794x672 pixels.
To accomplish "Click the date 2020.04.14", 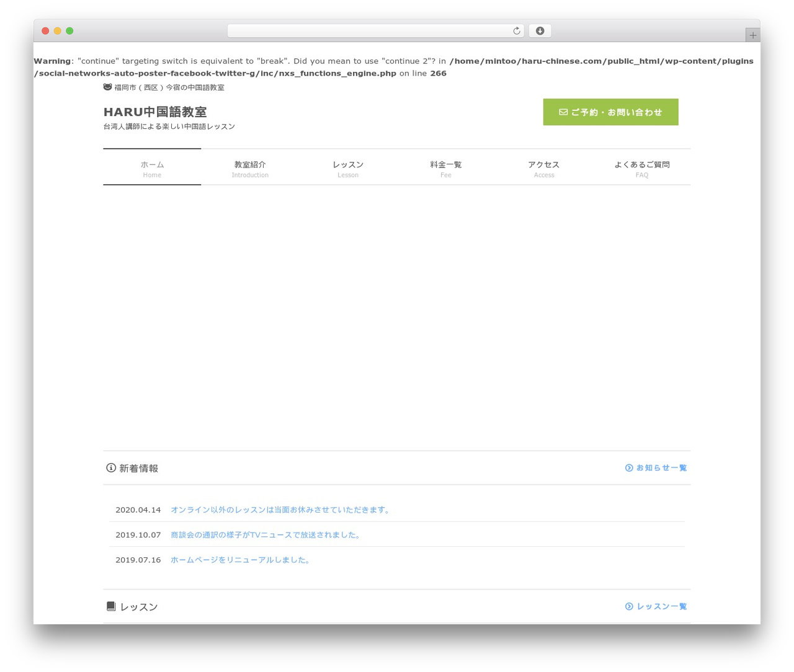I will [x=138, y=510].
